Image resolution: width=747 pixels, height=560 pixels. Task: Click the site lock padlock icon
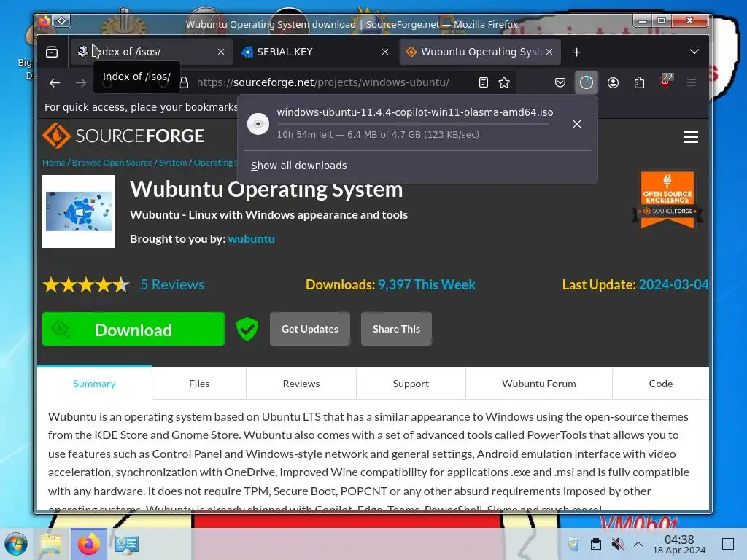coord(184,83)
